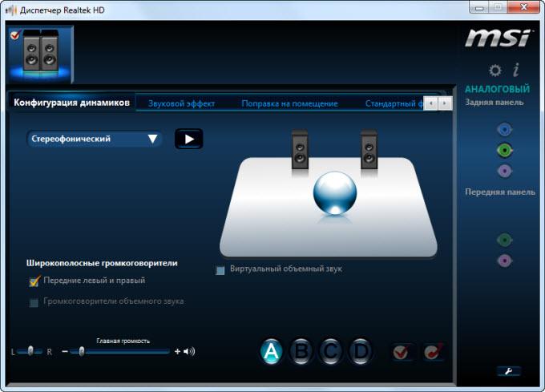
Task: Enable 'Виртуальный объемный звук' checkbox
Action: point(220,270)
